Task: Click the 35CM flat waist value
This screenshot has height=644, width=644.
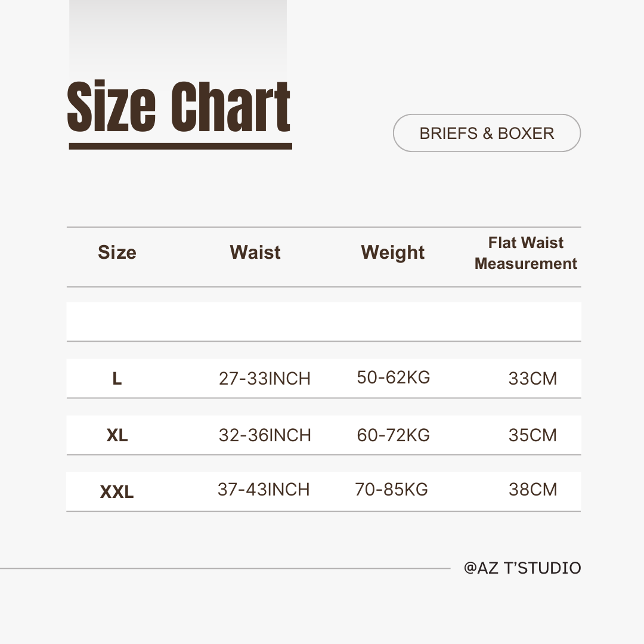Action: click(532, 435)
